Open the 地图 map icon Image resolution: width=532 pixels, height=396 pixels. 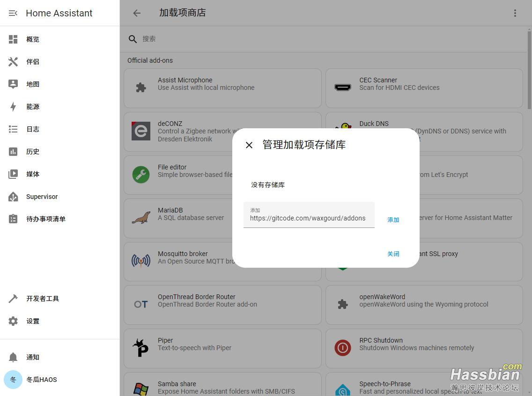click(x=13, y=84)
